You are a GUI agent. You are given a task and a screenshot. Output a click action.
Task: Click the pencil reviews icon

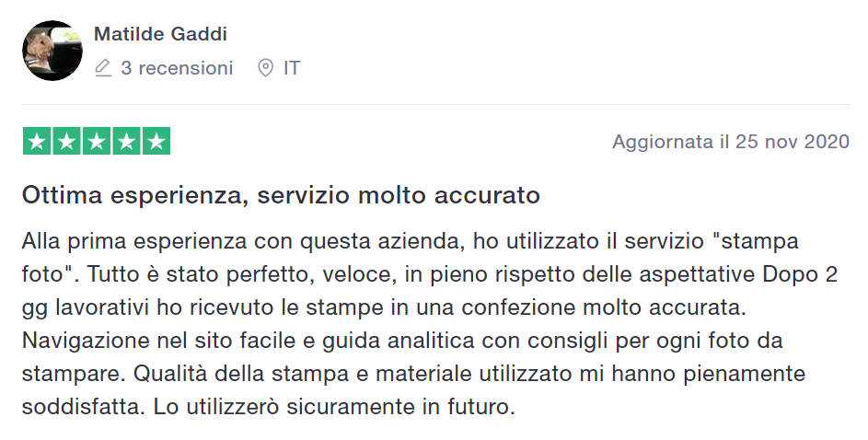pos(103,68)
